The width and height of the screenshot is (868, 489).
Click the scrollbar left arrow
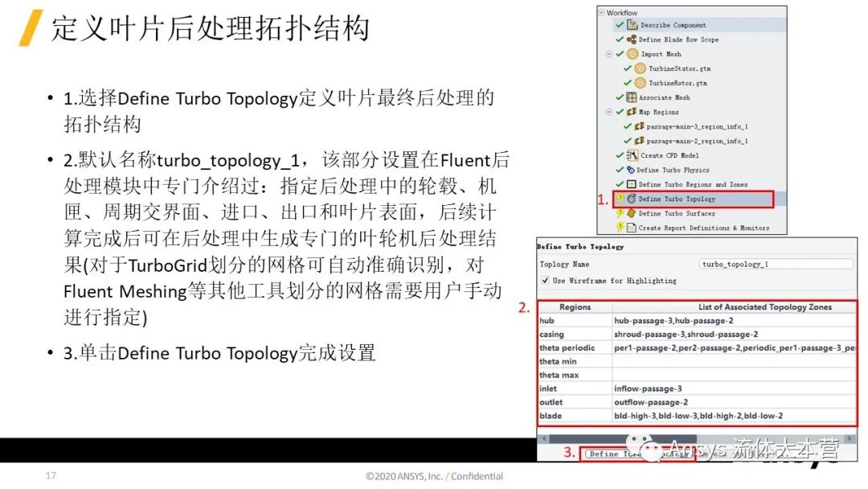click(543, 438)
